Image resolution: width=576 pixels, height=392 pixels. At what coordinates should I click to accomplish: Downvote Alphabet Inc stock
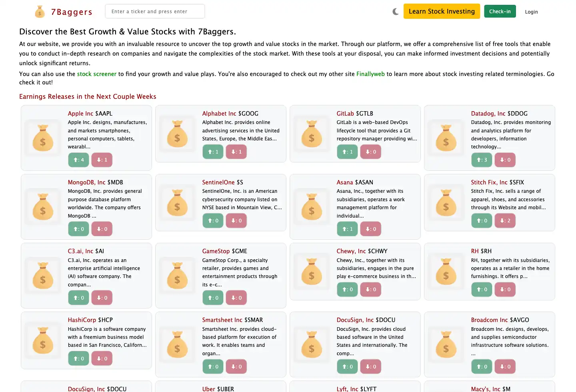[236, 152]
